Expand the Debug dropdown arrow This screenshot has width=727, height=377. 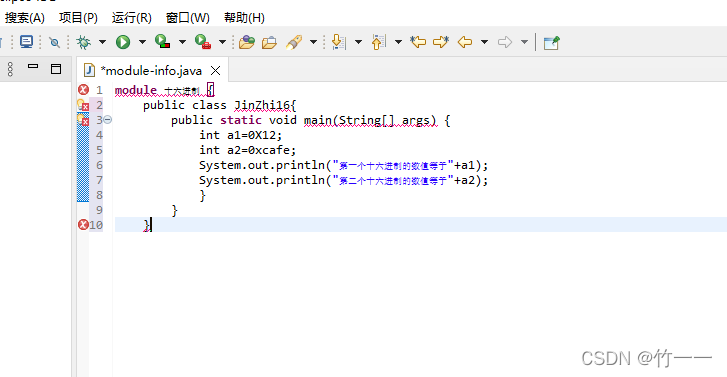[102, 42]
